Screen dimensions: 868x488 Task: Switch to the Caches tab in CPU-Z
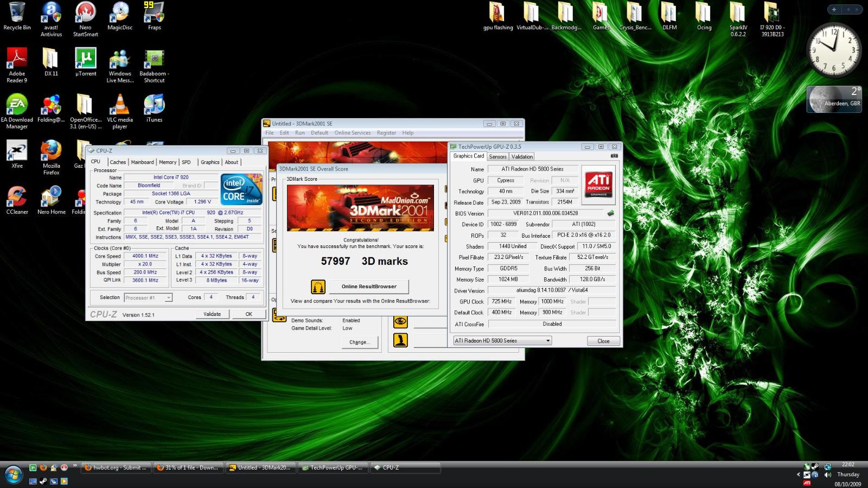click(118, 162)
